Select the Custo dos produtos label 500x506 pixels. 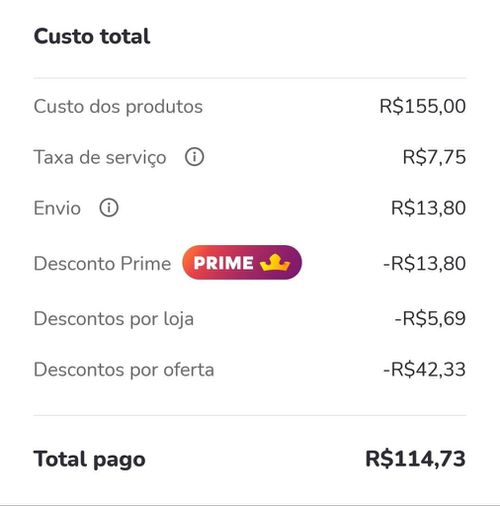[x=118, y=107]
